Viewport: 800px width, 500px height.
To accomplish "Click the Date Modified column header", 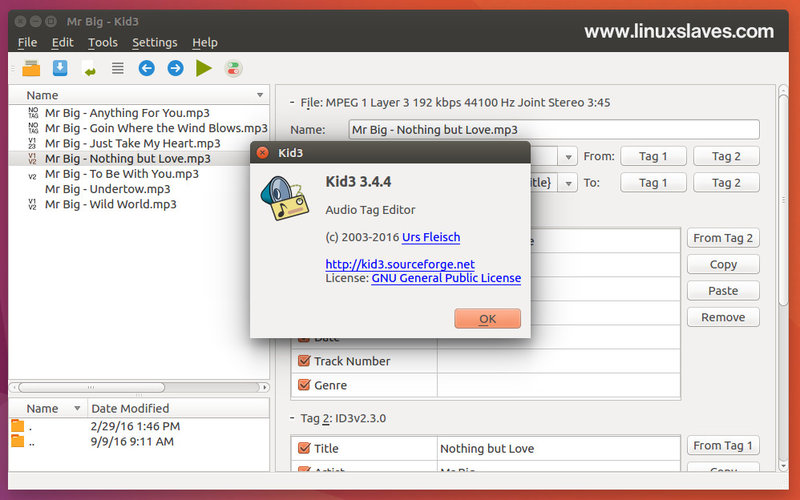I will coord(178,408).
